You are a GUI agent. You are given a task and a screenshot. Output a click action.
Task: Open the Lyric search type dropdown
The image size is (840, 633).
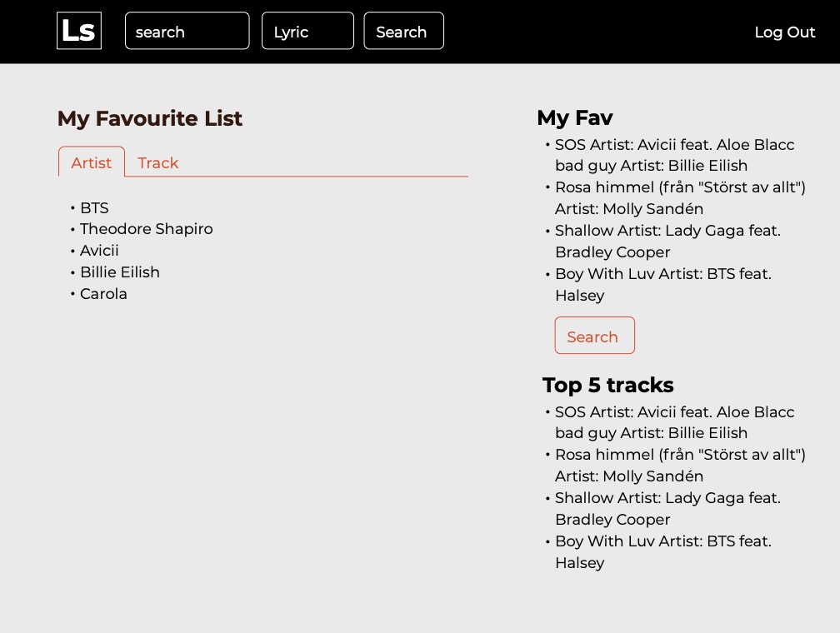pos(307,31)
